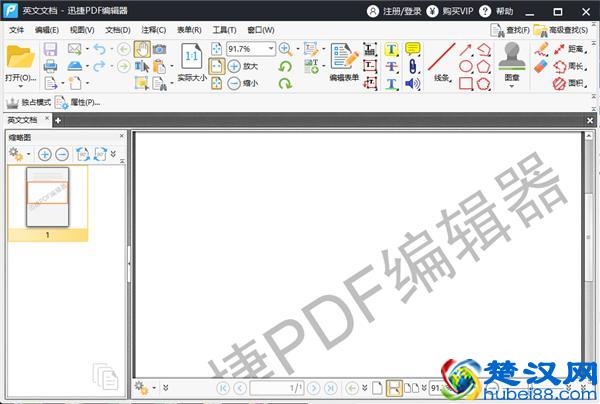
Task: Toggle fit-width page view button
Action: (x=216, y=66)
